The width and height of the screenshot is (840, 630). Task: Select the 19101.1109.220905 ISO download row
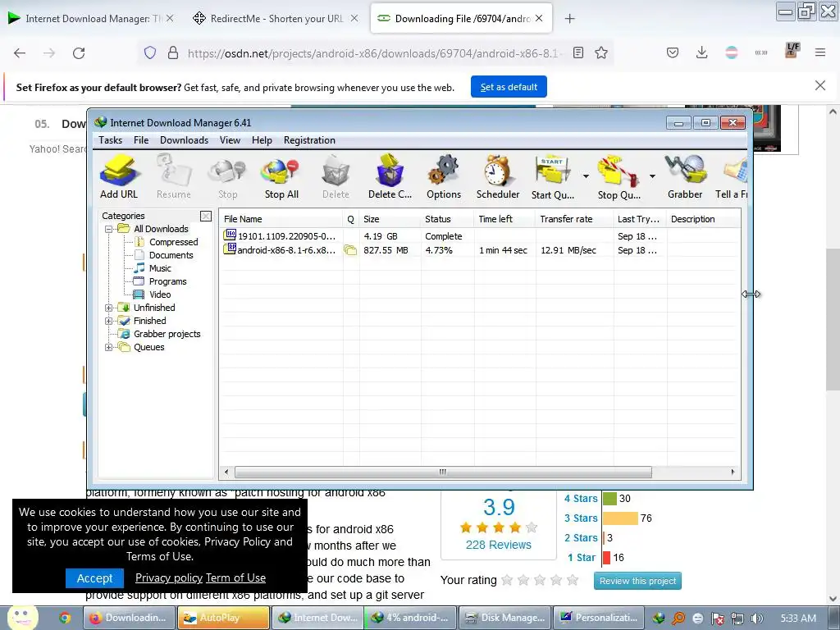[479, 236]
